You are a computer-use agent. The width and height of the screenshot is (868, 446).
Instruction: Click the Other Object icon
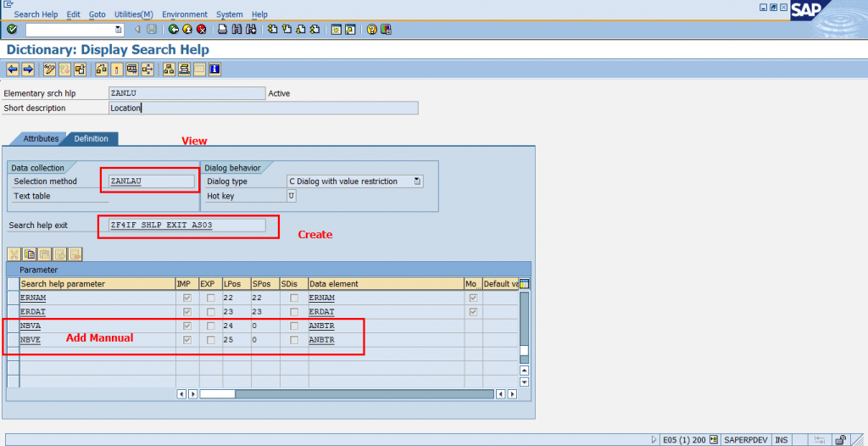[80, 70]
